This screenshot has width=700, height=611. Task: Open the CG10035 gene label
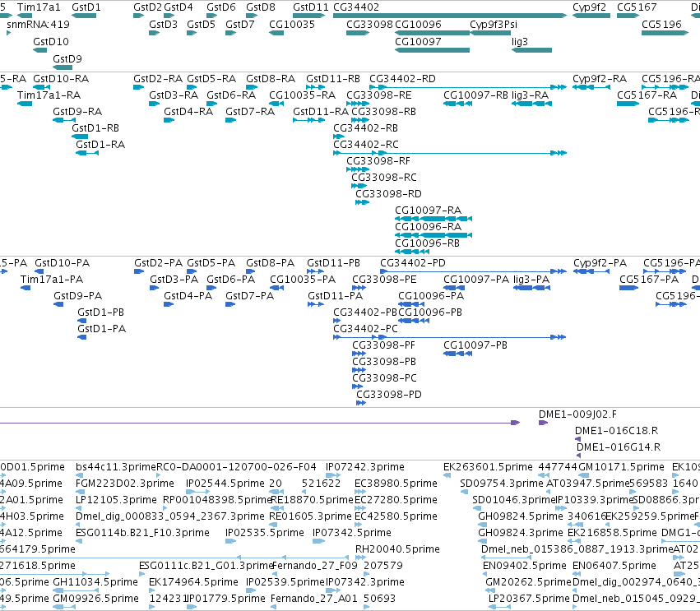coord(292,24)
